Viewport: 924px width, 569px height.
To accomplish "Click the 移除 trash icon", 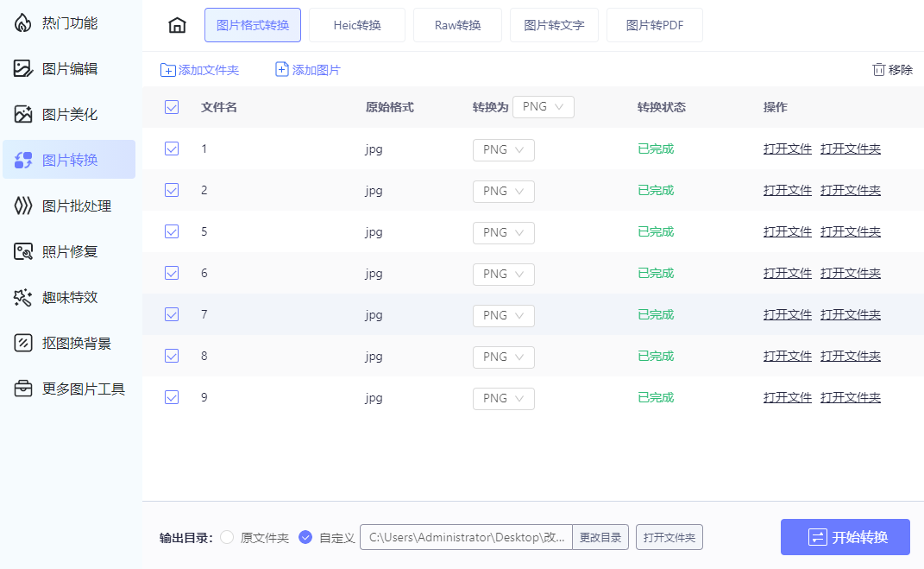I will (x=879, y=70).
